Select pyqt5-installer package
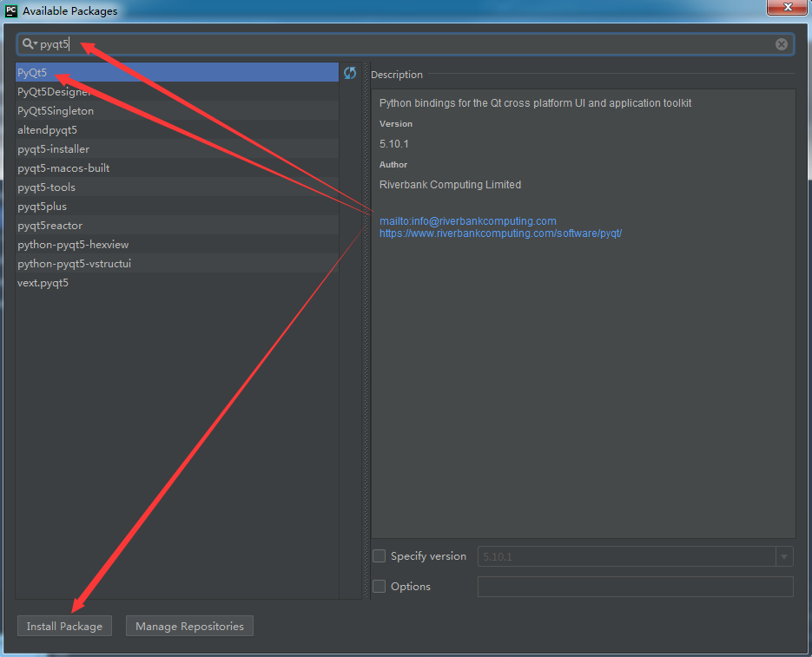Image resolution: width=812 pixels, height=657 pixels. (177, 149)
